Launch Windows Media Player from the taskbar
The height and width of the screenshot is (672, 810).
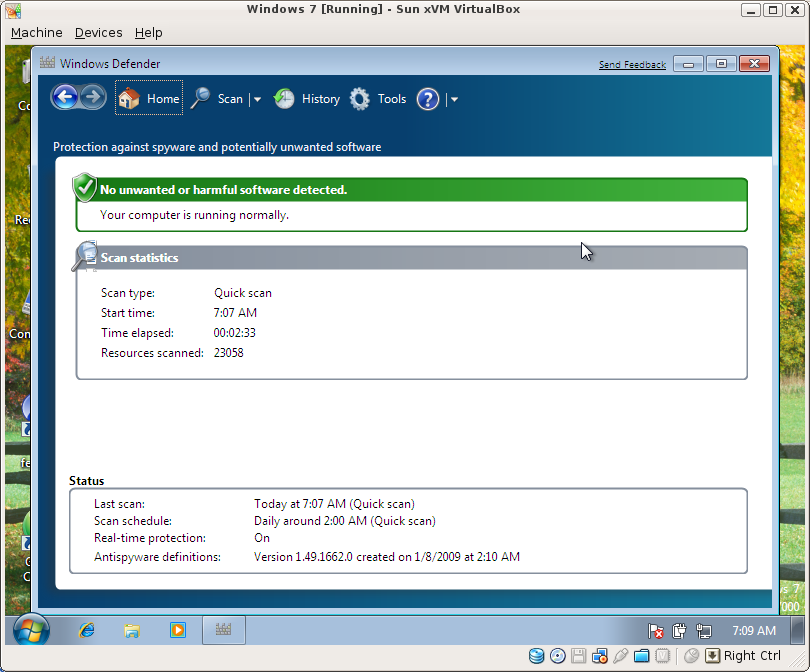(177, 630)
